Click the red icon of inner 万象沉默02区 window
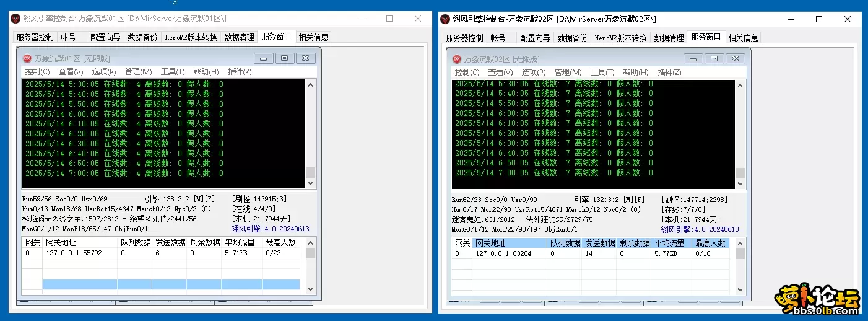 [x=457, y=59]
